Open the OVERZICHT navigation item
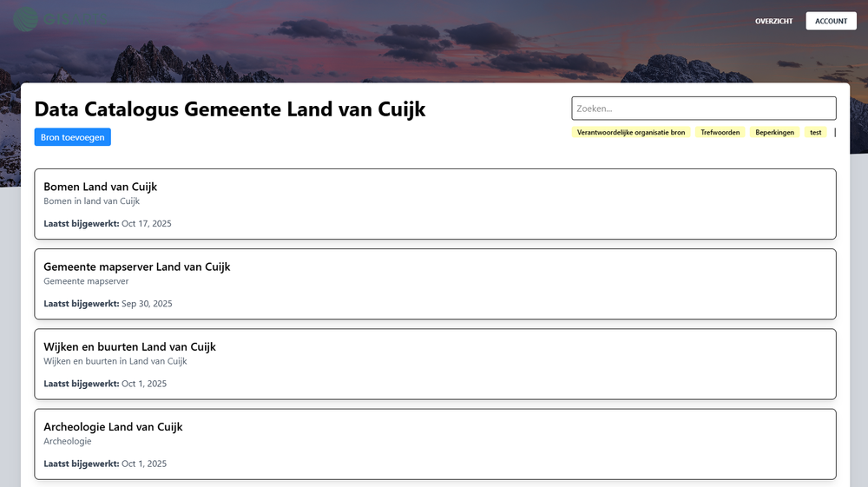 tap(773, 21)
